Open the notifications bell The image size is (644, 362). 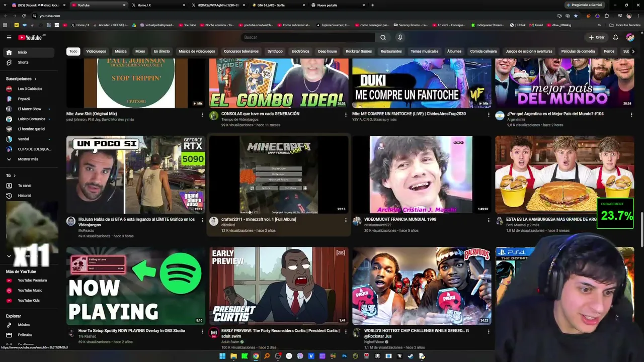click(x=615, y=37)
